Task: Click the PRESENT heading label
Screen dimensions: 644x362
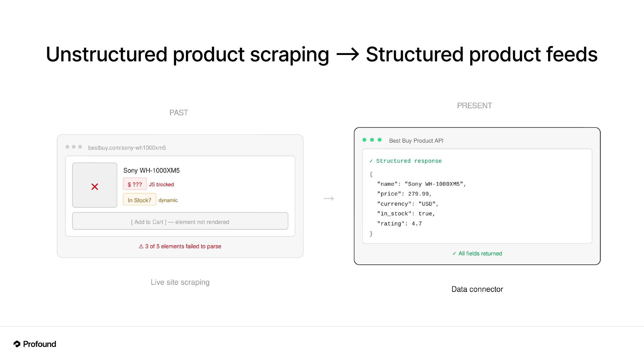Action: coord(474,106)
